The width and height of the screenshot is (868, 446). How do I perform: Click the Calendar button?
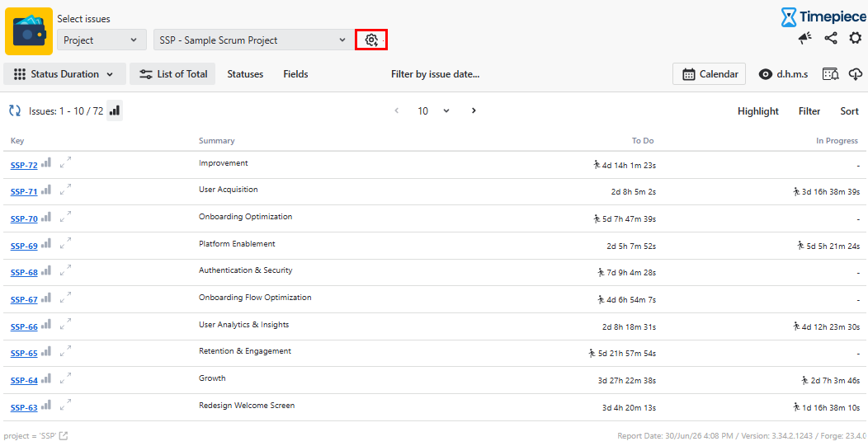(x=709, y=74)
